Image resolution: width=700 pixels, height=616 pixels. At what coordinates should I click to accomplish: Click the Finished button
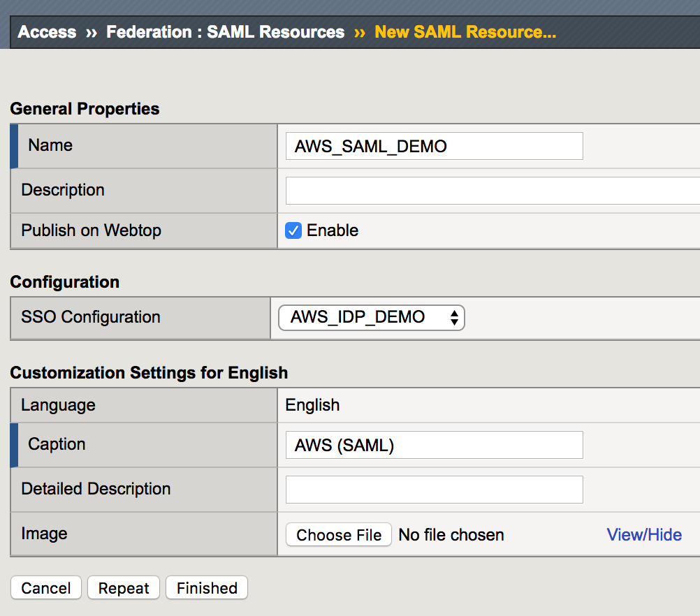tap(207, 588)
